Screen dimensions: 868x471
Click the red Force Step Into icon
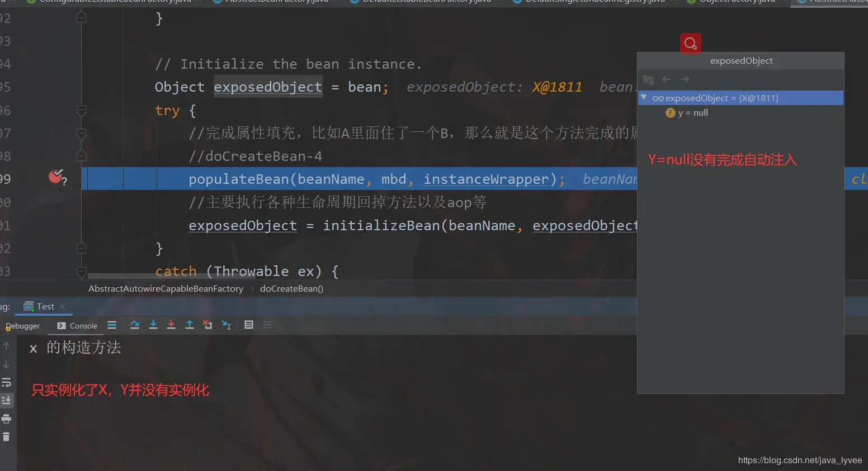coord(171,325)
